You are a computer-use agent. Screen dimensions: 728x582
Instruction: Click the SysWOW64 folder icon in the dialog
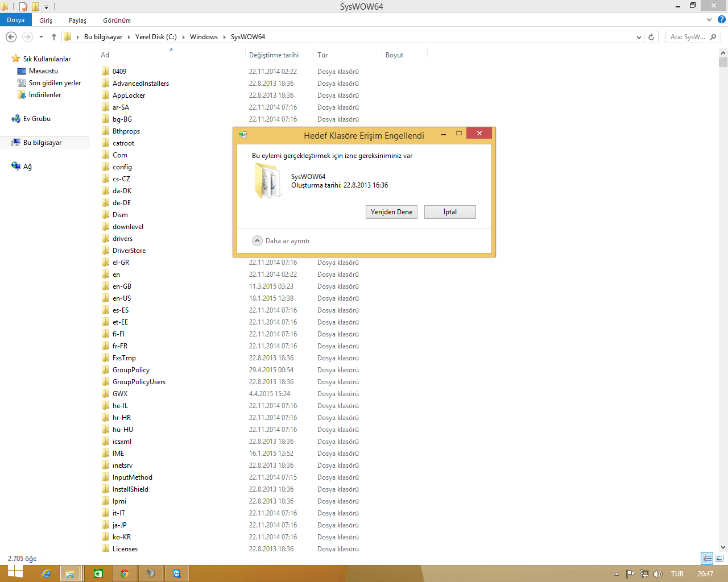pyautogui.click(x=267, y=181)
